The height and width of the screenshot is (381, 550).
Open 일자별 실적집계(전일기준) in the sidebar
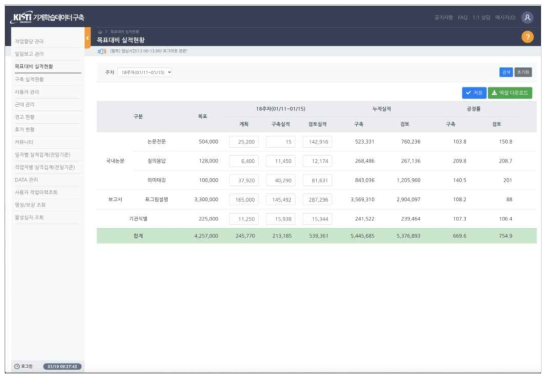tap(42, 155)
